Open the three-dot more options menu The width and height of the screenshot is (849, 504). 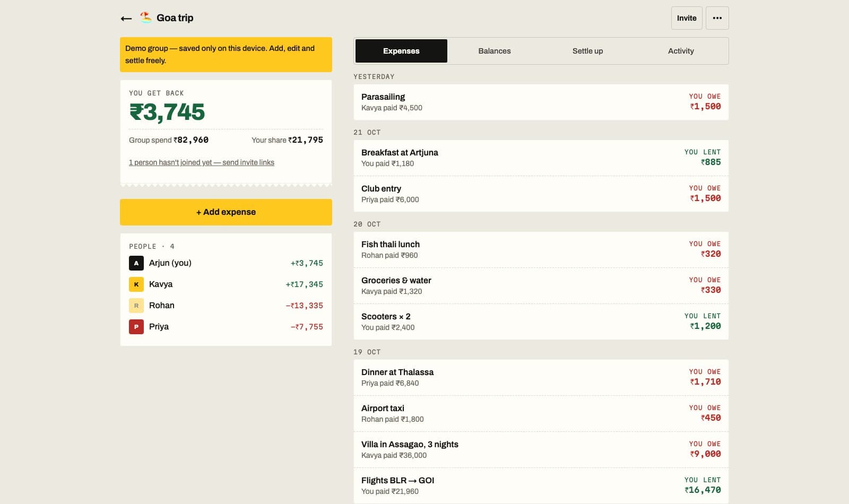[x=717, y=18]
